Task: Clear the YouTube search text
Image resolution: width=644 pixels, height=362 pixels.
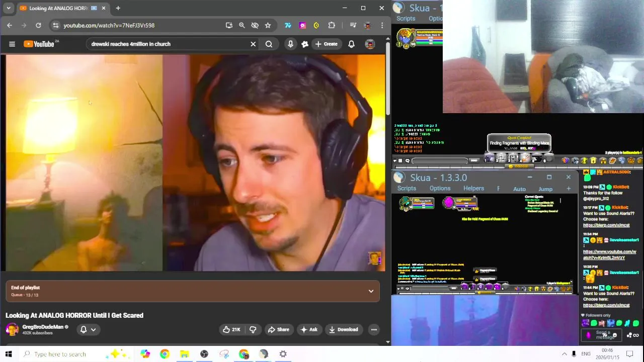Action: click(x=253, y=44)
